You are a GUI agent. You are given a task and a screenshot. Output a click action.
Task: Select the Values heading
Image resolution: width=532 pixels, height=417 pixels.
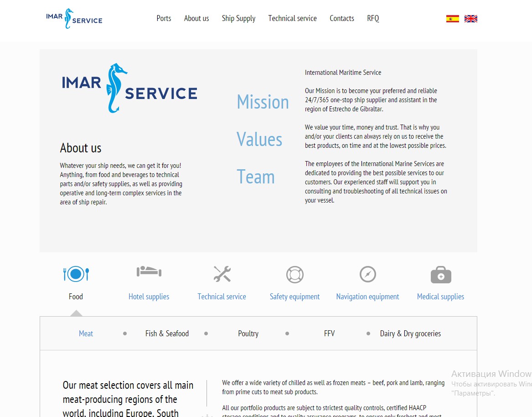259,139
